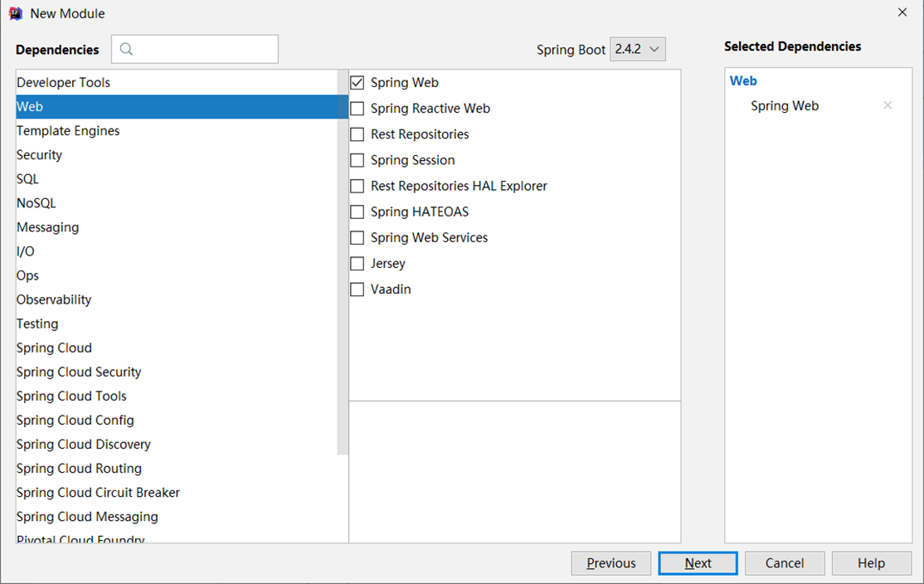
Task: Focus the Dependencies search input field
Action: pos(203,50)
